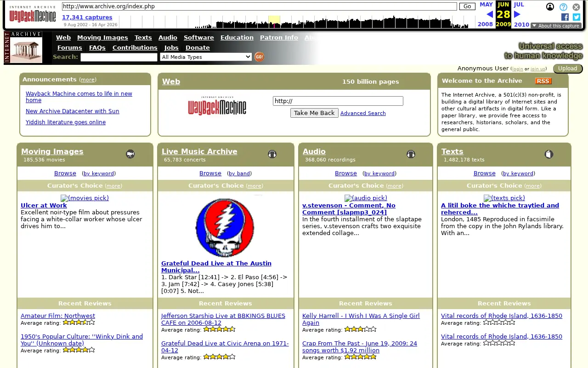Focus the http:// Wayback address field

338,101
